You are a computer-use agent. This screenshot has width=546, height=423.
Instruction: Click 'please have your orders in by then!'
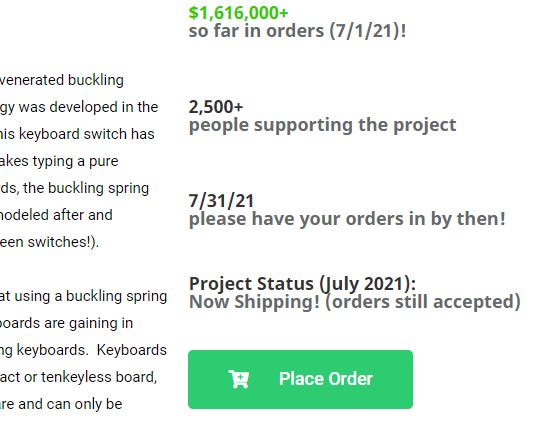tap(347, 219)
